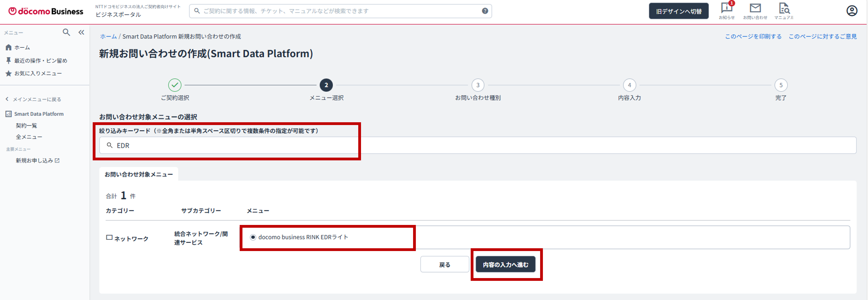Toggle the ネットワーク category checkbox icon
868x300 pixels.
109,238
